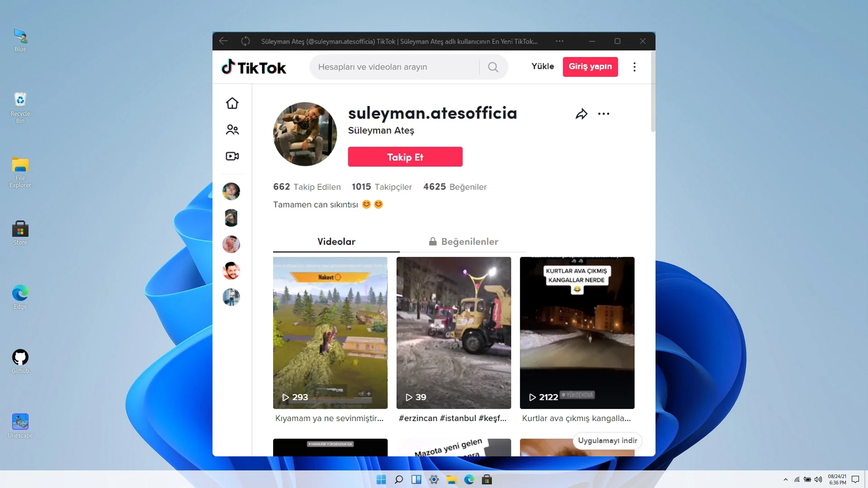
Task: Click the Takip Et follow button
Action: tap(405, 157)
